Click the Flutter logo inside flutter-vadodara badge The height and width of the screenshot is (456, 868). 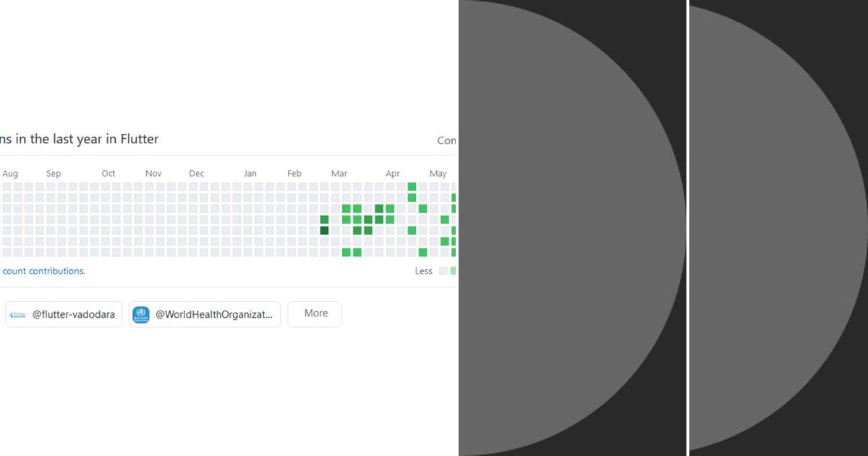pos(17,314)
